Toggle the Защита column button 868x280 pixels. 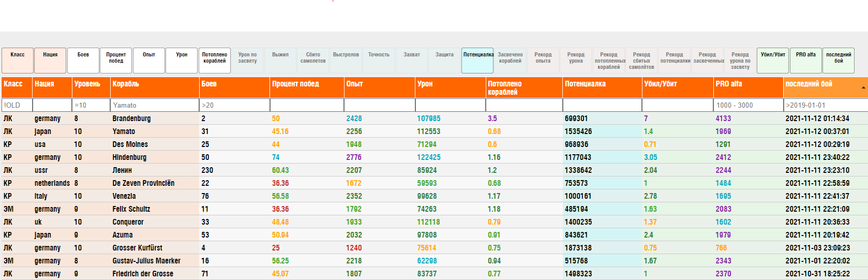(x=444, y=61)
